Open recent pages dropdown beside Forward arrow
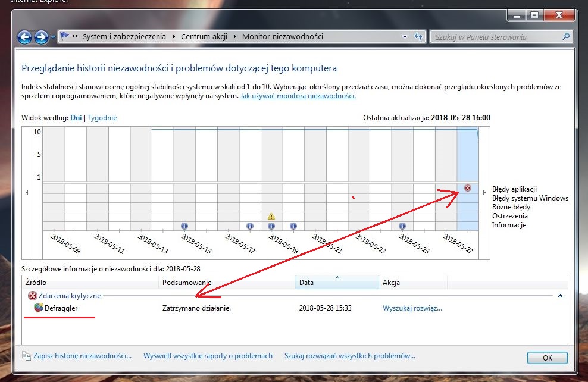The width and height of the screenshot is (588, 382). [53, 37]
